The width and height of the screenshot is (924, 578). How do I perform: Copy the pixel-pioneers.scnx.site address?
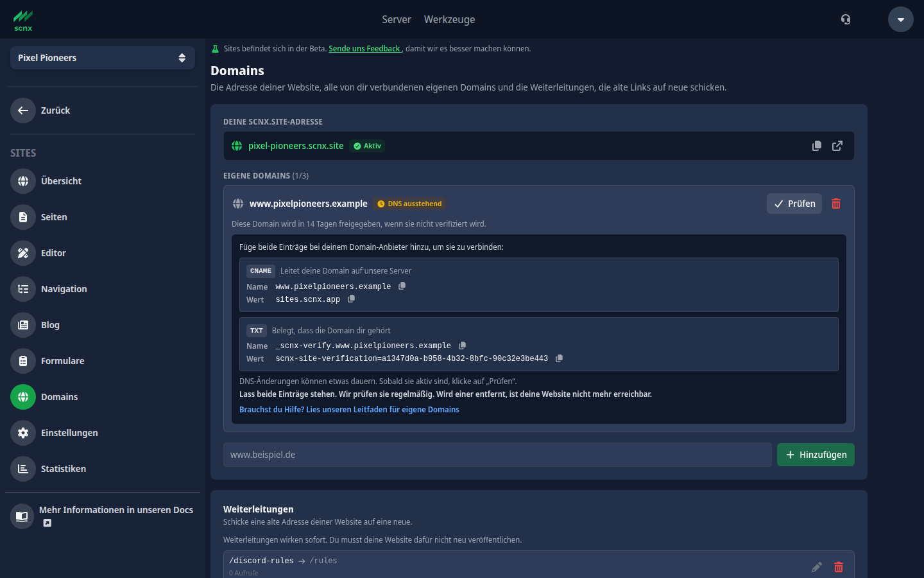point(817,146)
